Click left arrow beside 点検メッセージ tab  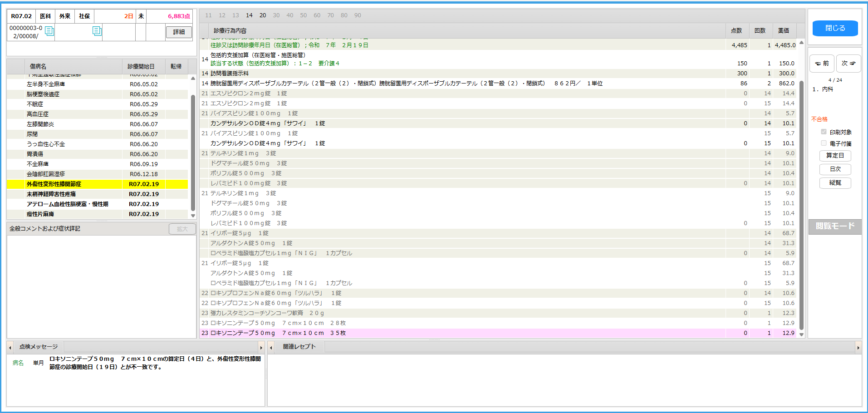click(x=10, y=348)
